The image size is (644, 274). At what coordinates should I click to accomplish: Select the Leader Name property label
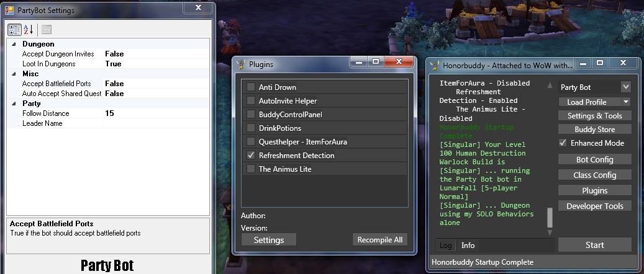tap(42, 123)
